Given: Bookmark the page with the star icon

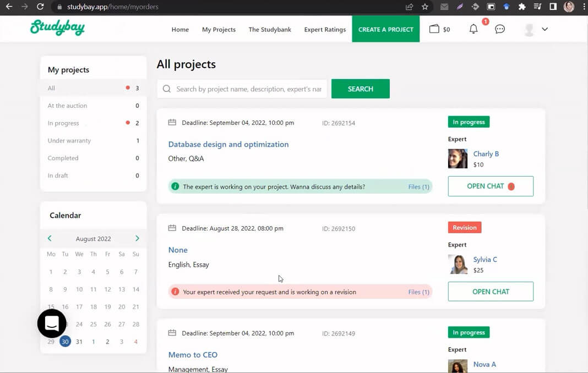Looking at the screenshot, I should click(424, 7).
